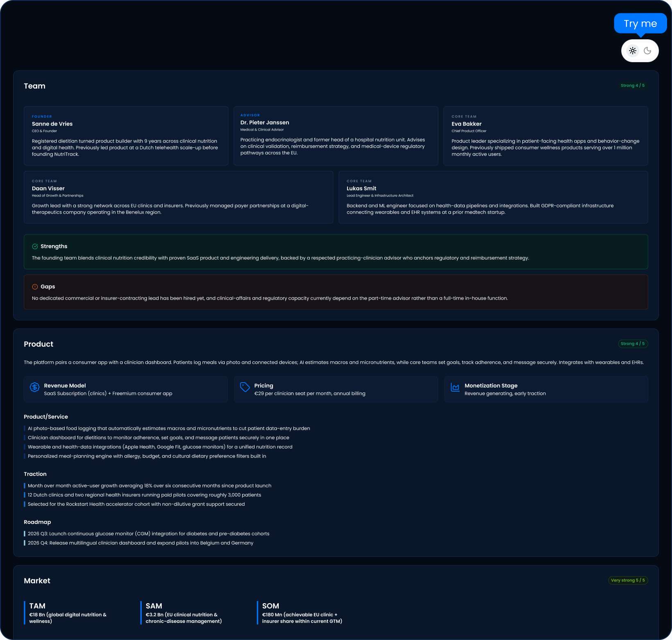The image size is (672, 640).
Task: Click the Traction subheading
Action: 35,474
